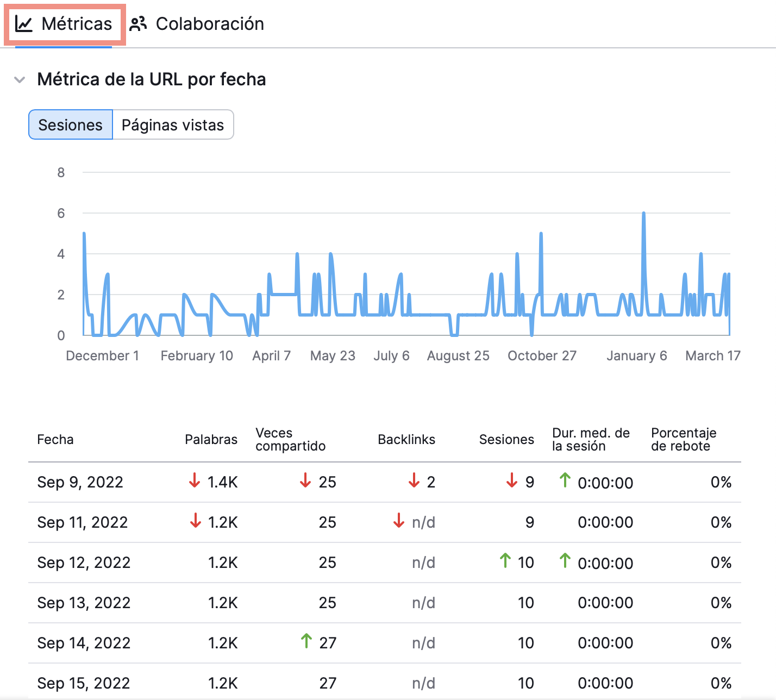Click the Backlinks column header

(x=406, y=440)
